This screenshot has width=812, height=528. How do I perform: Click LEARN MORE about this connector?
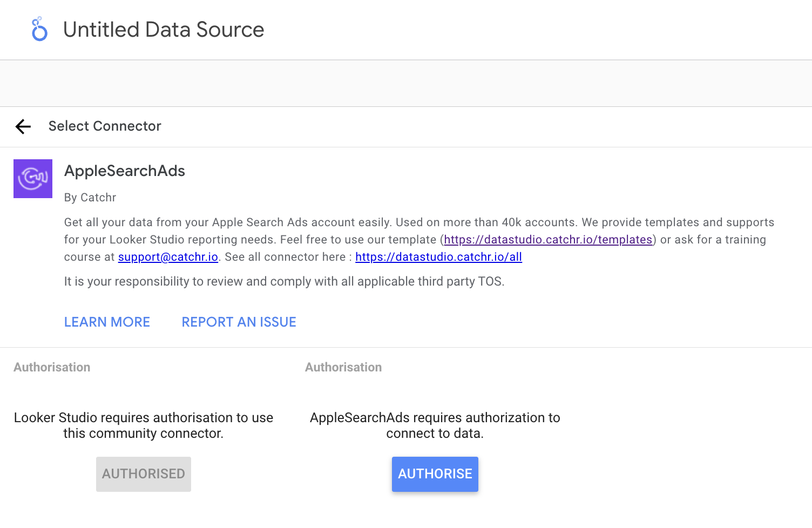[107, 322]
